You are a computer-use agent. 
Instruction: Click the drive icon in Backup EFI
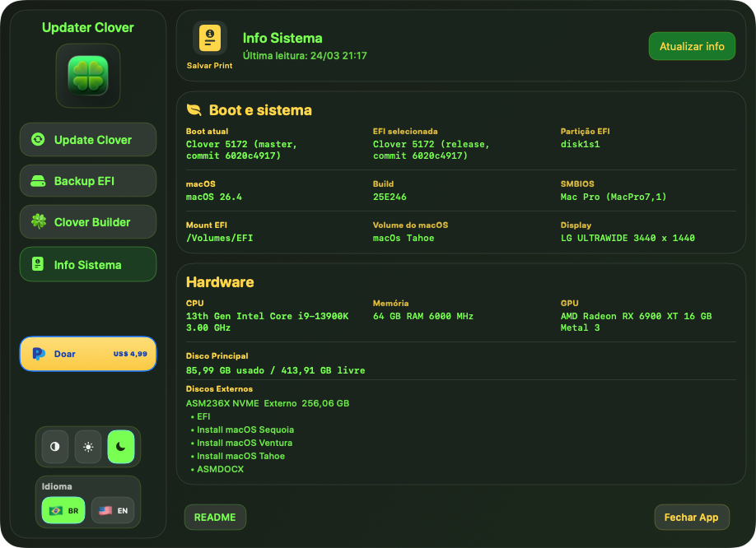[x=38, y=181]
